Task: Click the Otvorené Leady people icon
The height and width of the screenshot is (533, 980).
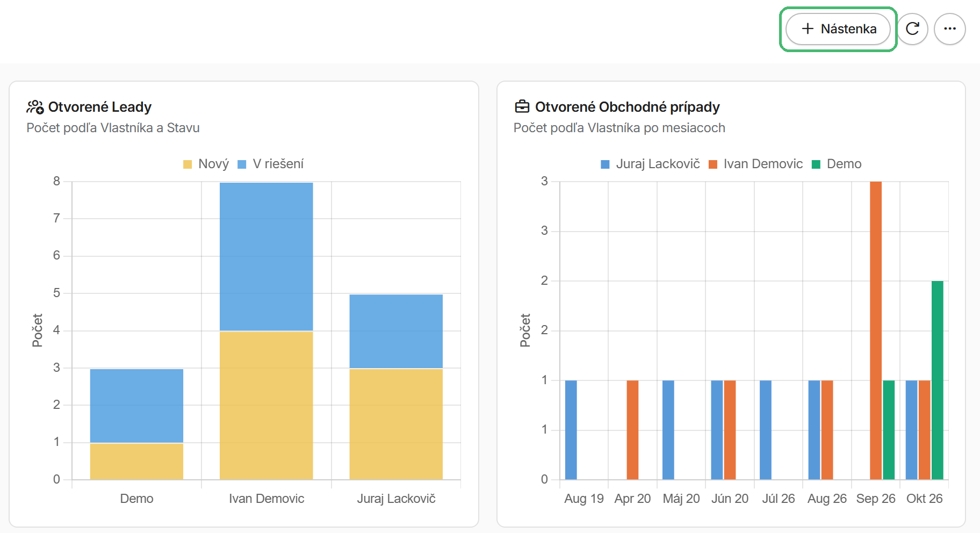Action: point(35,107)
